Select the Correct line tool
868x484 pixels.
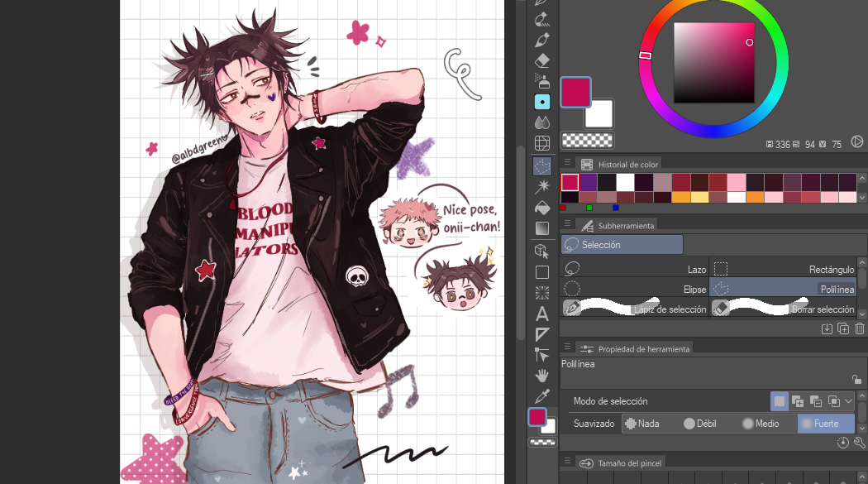(542, 354)
